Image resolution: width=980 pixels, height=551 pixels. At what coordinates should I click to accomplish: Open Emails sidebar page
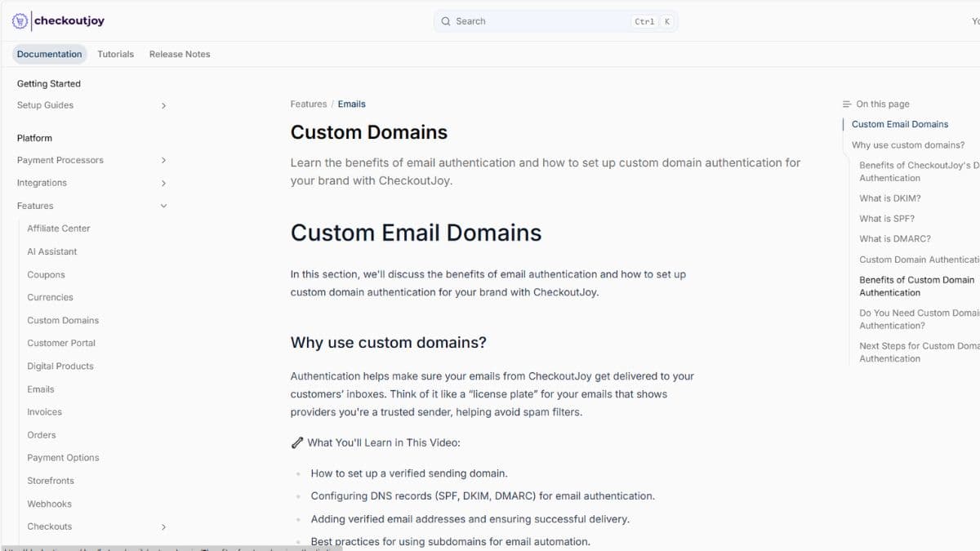(x=41, y=389)
